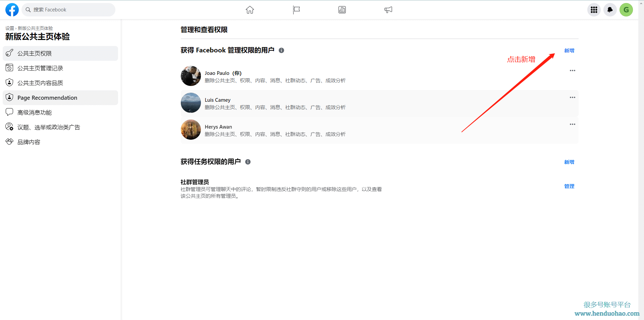Image resolution: width=644 pixels, height=320 pixels.
Task: Click the handshake icon beside 品牌内容
Action: pyautogui.click(x=9, y=142)
